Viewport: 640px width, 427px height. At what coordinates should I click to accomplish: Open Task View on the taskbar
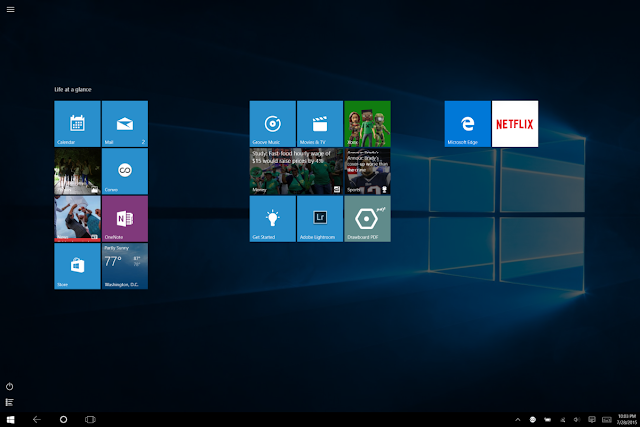tap(90, 419)
